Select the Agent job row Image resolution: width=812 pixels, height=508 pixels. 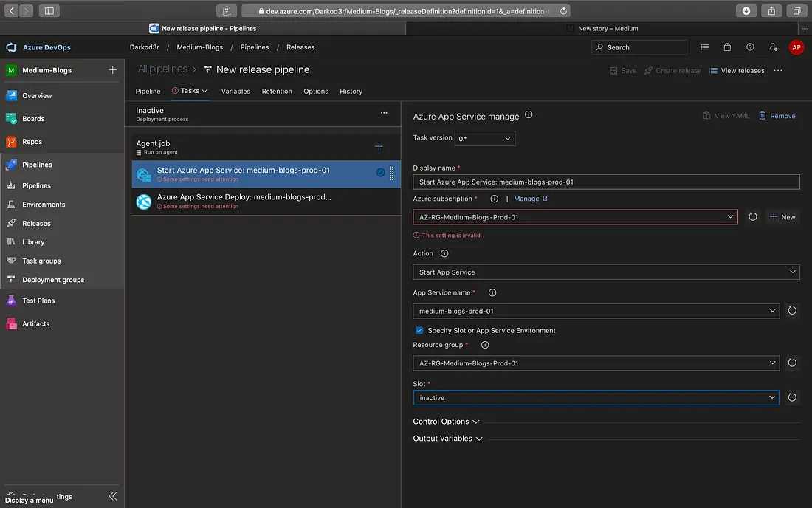point(266,147)
